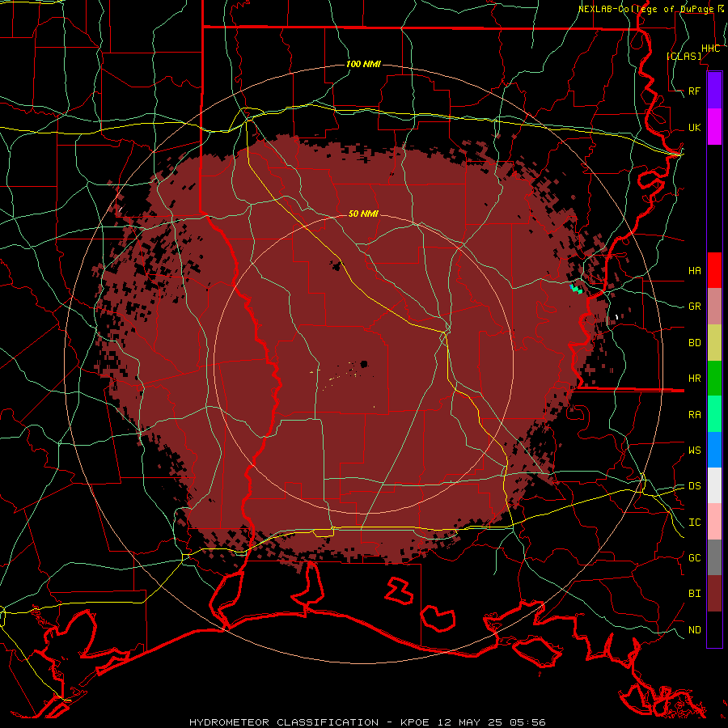
Task: Click the "NEXLAB-College of DuPage" credit text
Action: pos(645,9)
